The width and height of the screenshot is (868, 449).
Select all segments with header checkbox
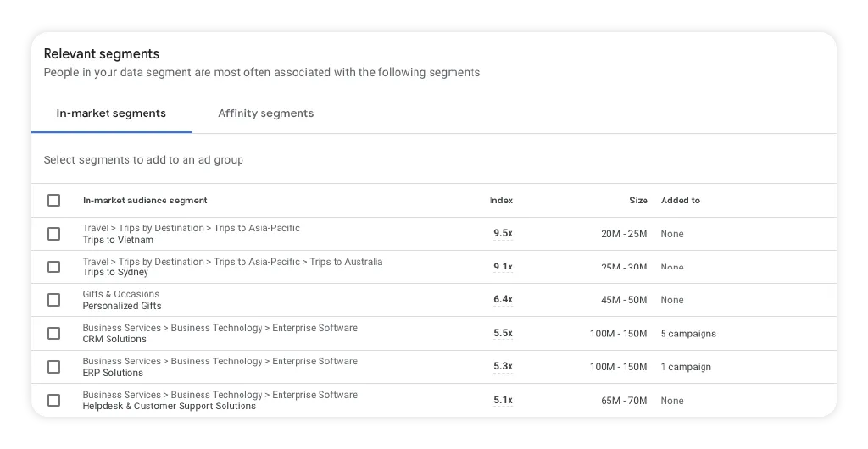point(53,200)
